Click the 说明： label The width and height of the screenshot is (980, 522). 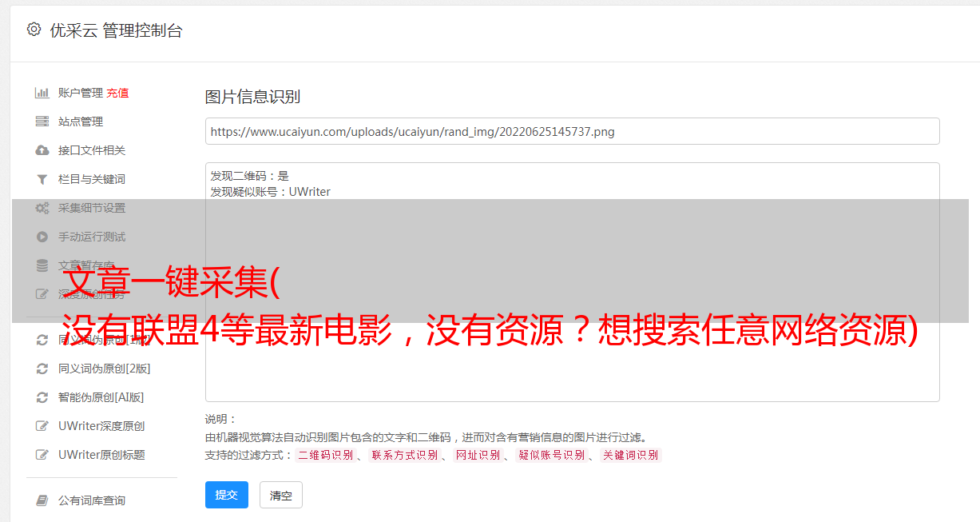pyautogui.click(x=221, y=419)
